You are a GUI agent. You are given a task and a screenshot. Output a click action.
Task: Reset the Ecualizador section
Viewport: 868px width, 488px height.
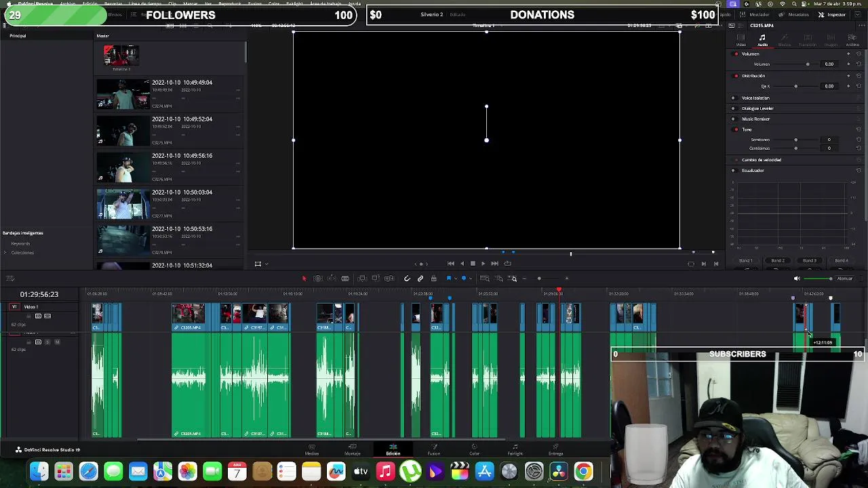(x=859, y=171)
